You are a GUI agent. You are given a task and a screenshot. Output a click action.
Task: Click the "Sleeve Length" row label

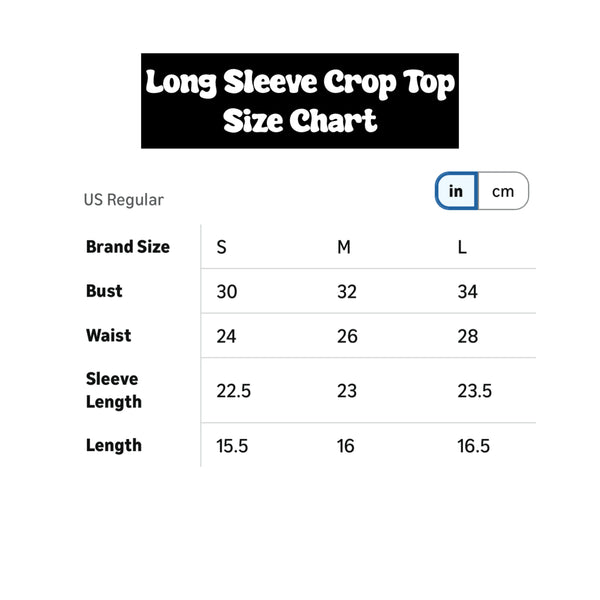(113, 390)
